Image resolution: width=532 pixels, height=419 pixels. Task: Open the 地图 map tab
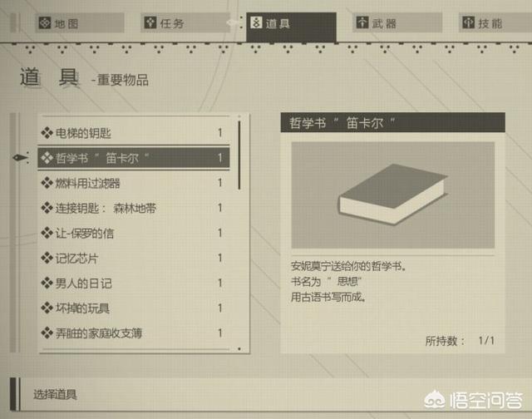coord(80,23)
